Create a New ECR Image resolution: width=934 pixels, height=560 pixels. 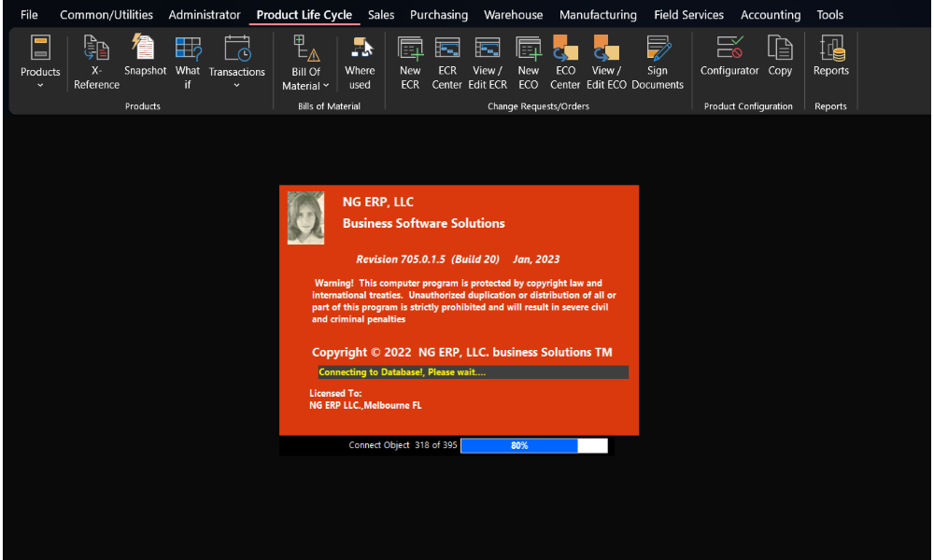click(x=410, y=63)
